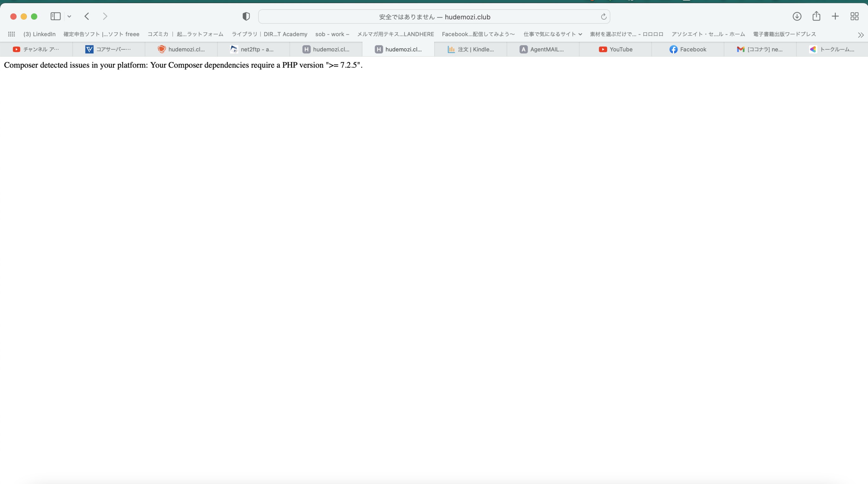
Task: Switch to the [ココナラ] Gmail tab
Action: [761, 49]
